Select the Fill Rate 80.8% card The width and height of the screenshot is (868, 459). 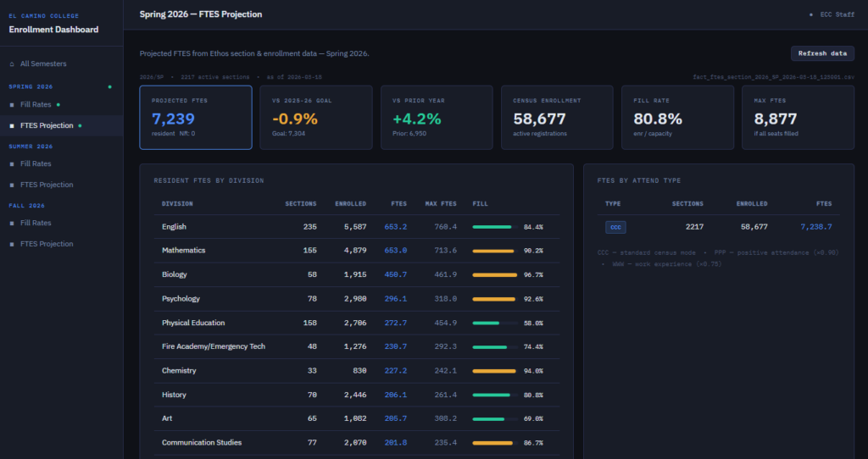point(677,118)
